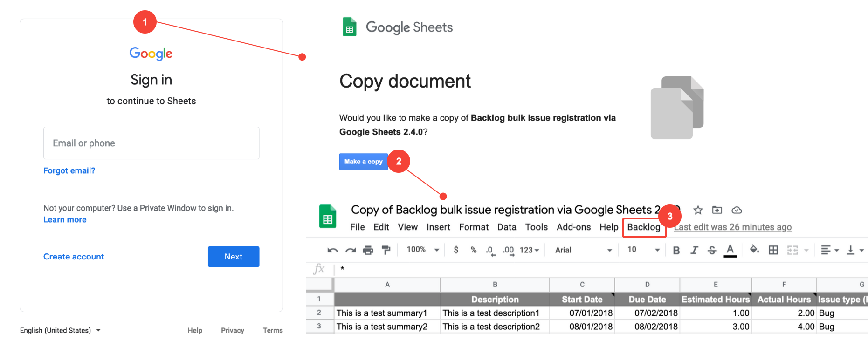
Task: Click the Learn more link
Action: pyautogui.click(x=65, y=220)
